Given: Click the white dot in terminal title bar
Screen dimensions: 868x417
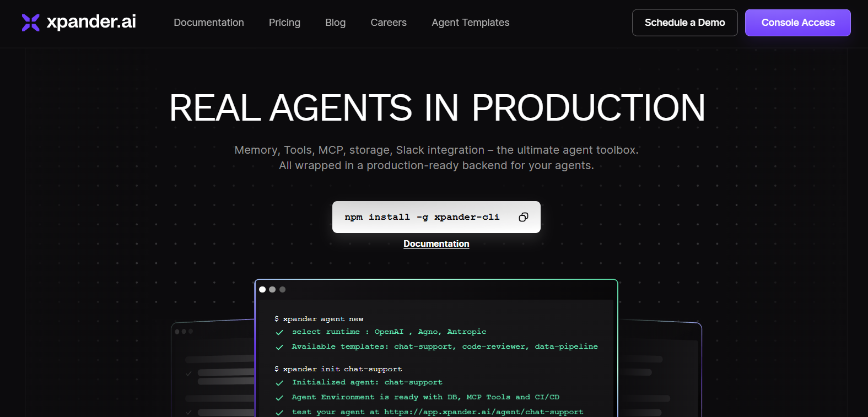Looking at the screenshot, I should (262, 290).
